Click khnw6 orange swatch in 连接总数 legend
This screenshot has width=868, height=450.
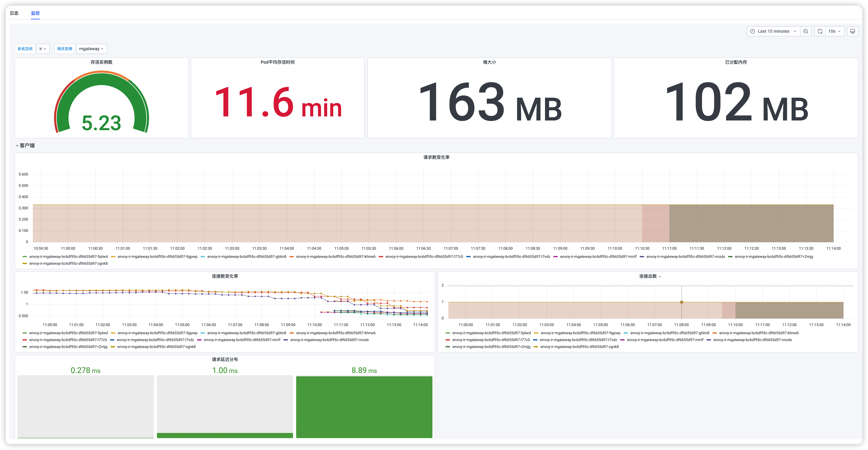[715, 333]
